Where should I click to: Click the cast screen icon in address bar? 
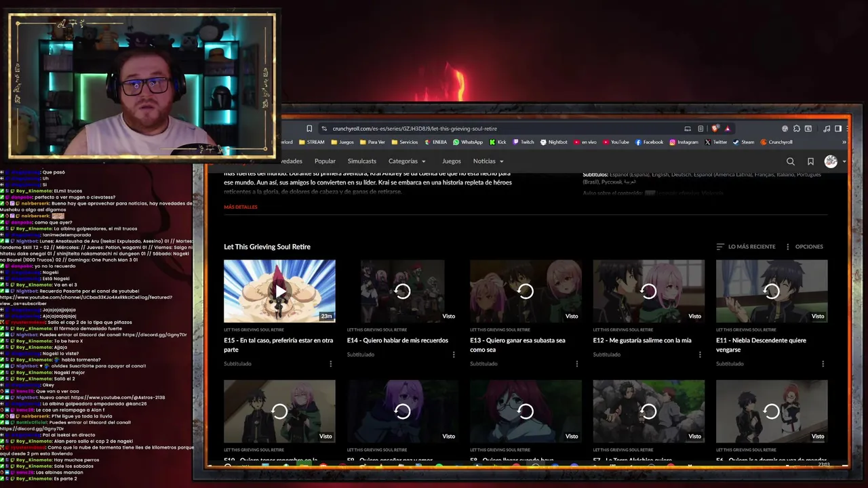pyautogui.click(x=688, y=129)
